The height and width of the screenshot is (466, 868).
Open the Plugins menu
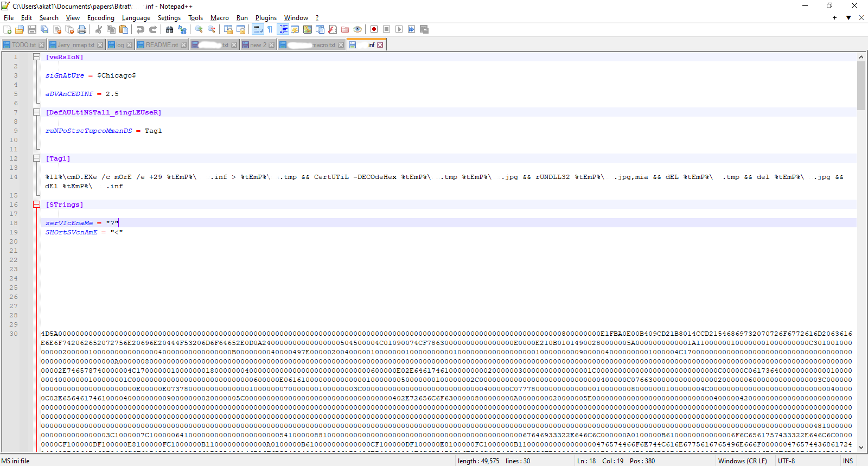click(266, 18)
